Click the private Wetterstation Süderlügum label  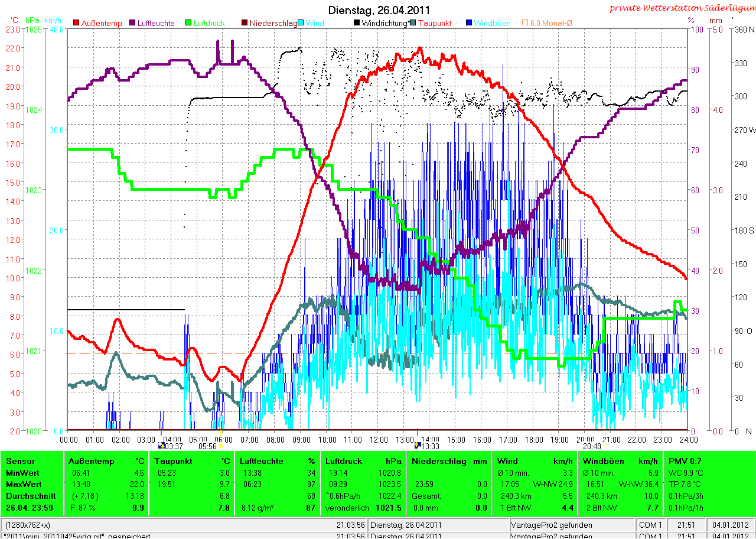pos(682,8)
